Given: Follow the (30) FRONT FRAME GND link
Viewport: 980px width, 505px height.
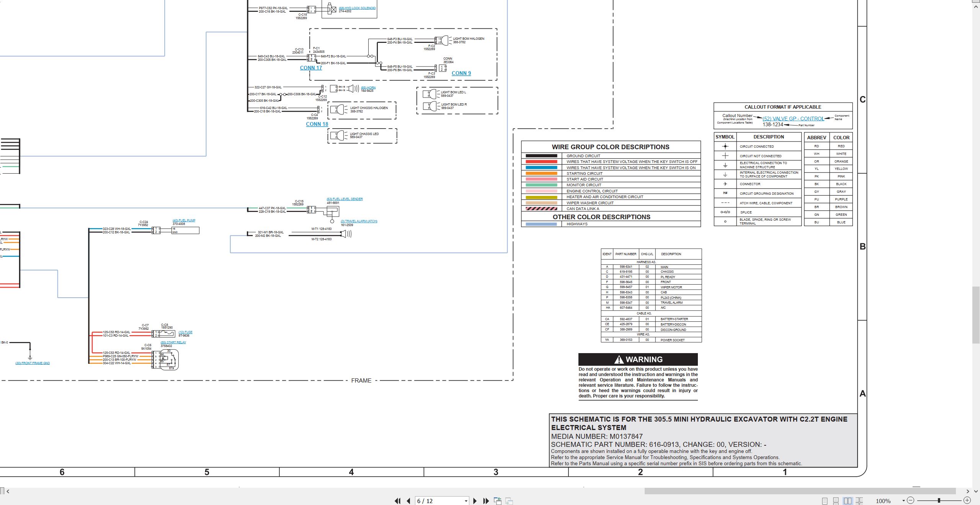Looking at the screenshot, I should 33,363.
